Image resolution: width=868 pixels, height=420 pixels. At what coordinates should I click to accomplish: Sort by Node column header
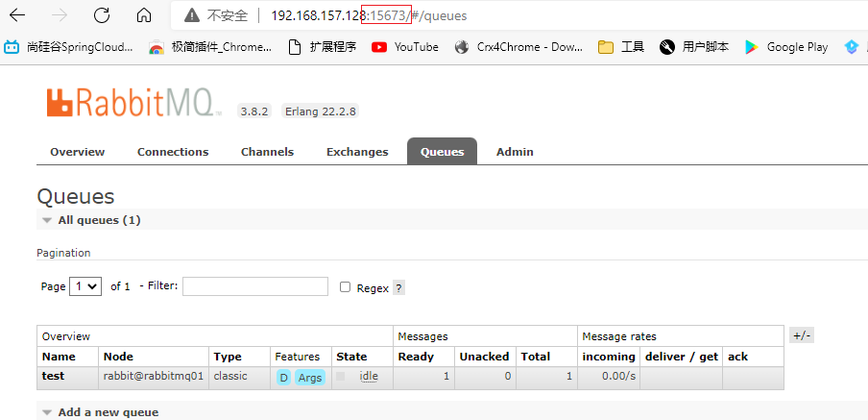(118, 357)
